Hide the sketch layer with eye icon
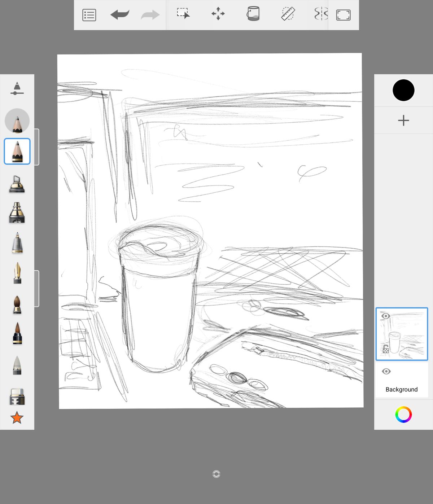433x504 pixels. click(386, 316)
